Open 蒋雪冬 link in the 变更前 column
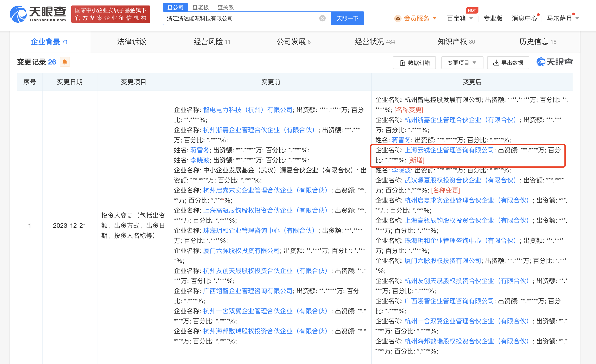 pyautogui.click(x=200, y=150)
